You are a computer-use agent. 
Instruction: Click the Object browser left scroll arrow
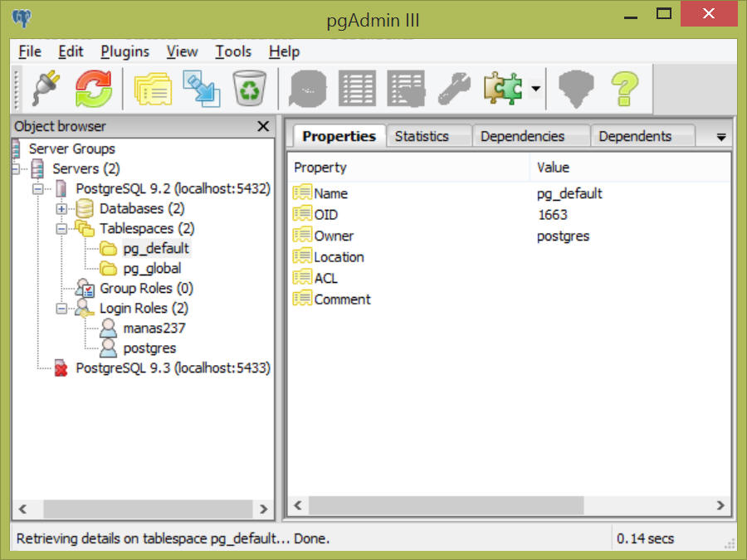tap(22, 509)
